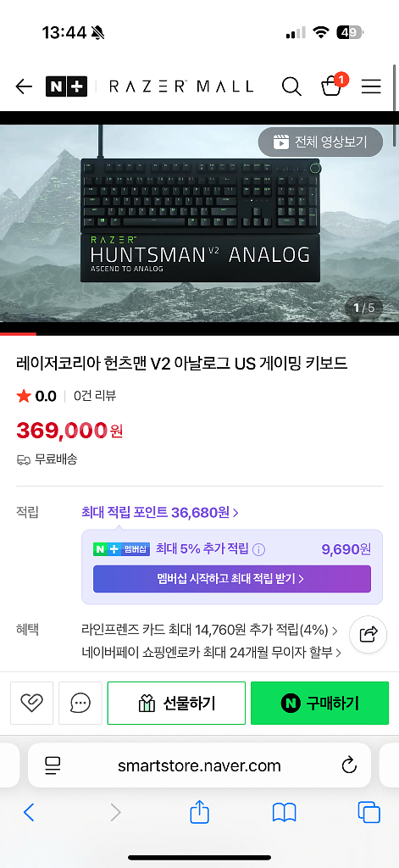The width and height of the screenshot is (399, 868).
Task: Click the red video progress bar
Action: (19, 334)
